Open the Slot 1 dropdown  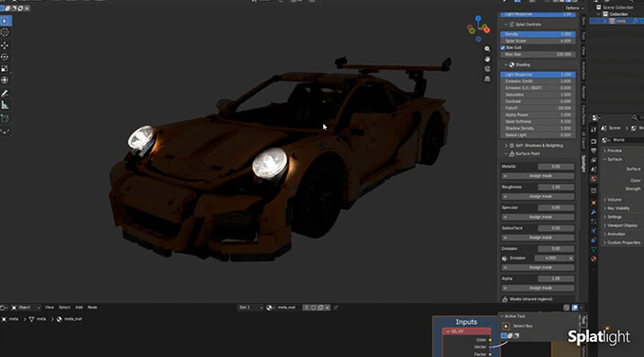[250, 308]
